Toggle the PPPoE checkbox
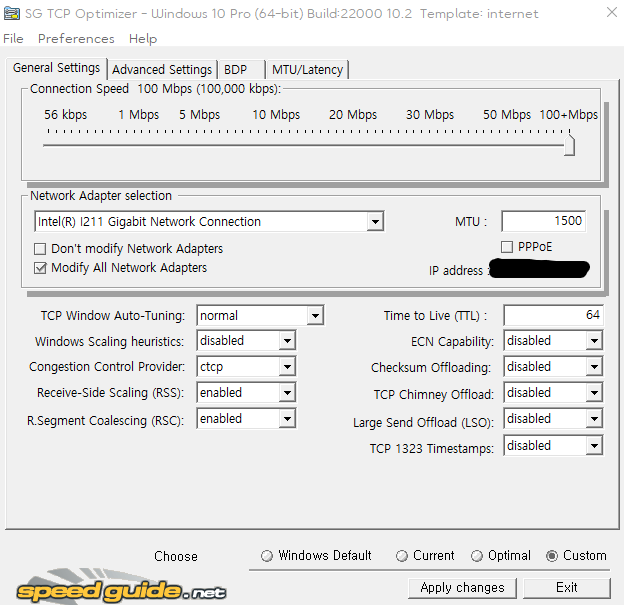The width and height of the screenshot is (624, 605). click(507, 247)
